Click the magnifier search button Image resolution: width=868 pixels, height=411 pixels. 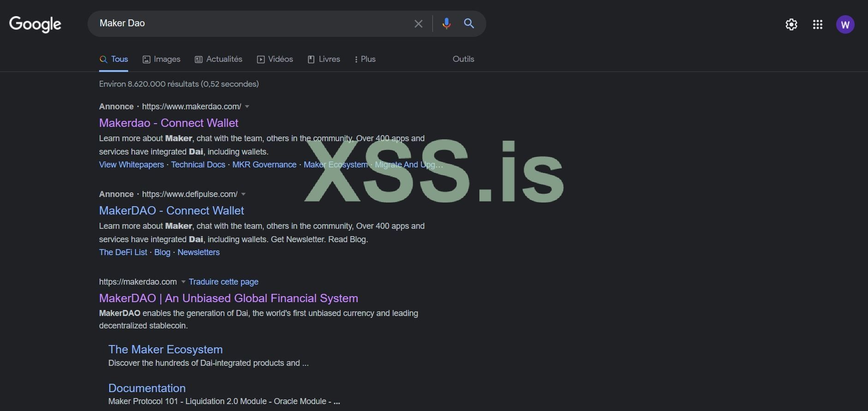click(469, 24)
